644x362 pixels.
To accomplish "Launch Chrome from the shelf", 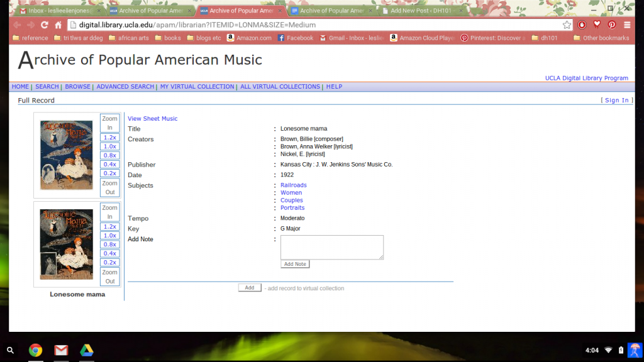I will click(35, 350).
